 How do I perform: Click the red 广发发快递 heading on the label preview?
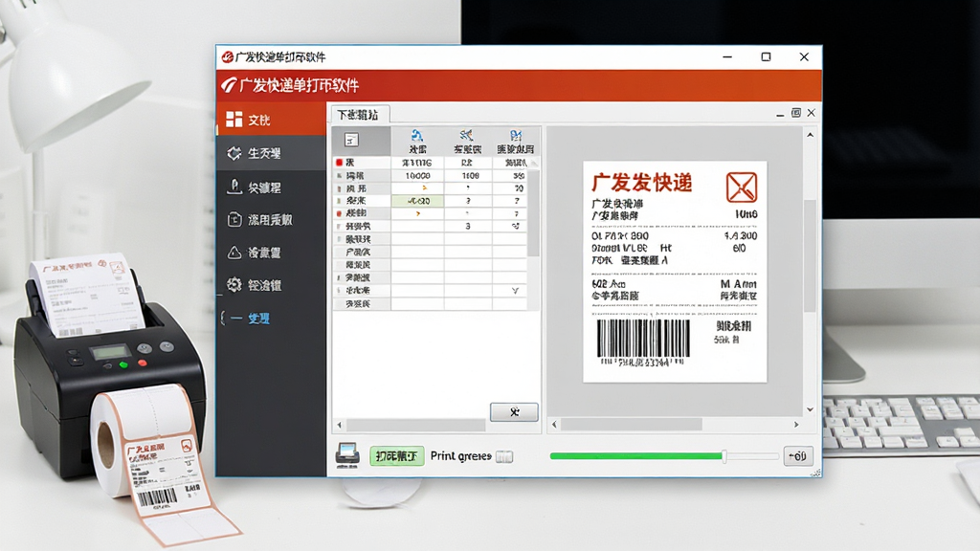tap(642, 183)
